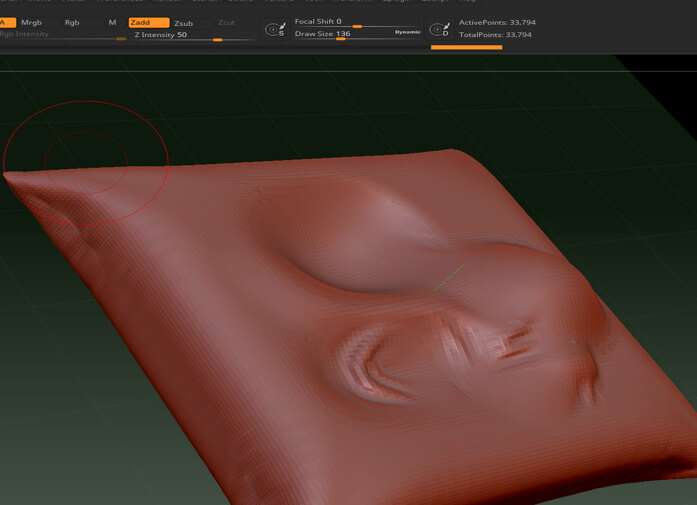Click the ActivePoints count readout
Viewport: 697px width, 505px height.
(x=495, y=22)
